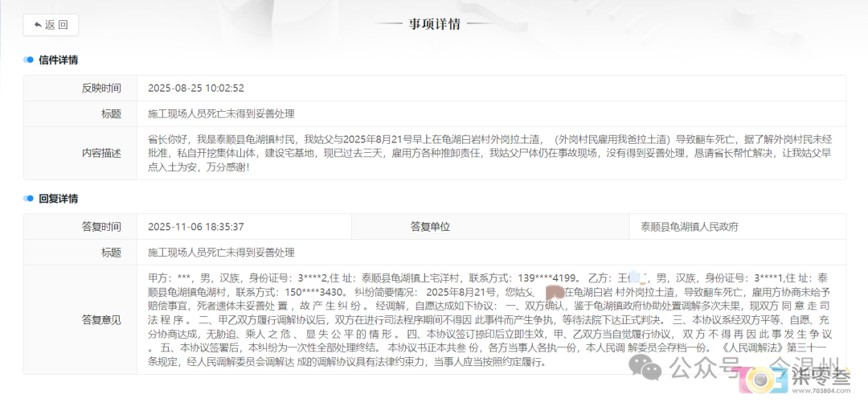Click the blue dot icon beside 信件详情
The image size is (868, 403).
click(x=29, y=60)
